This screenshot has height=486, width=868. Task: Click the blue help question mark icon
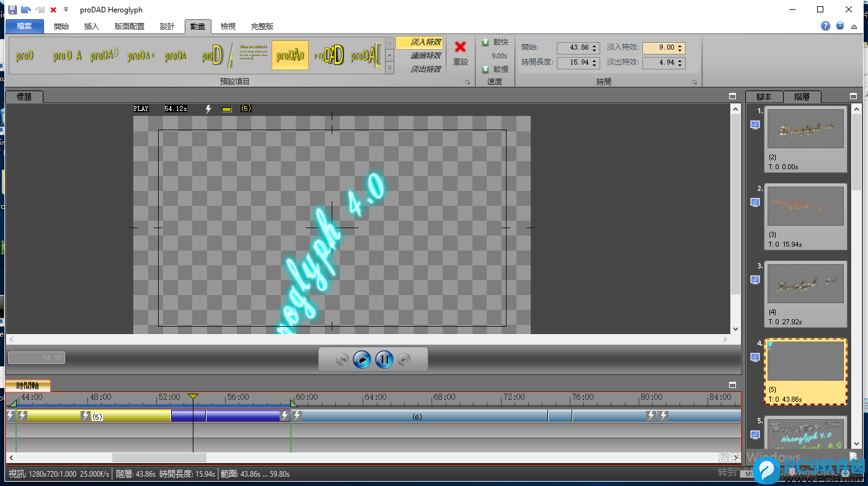tap(825, 26)
